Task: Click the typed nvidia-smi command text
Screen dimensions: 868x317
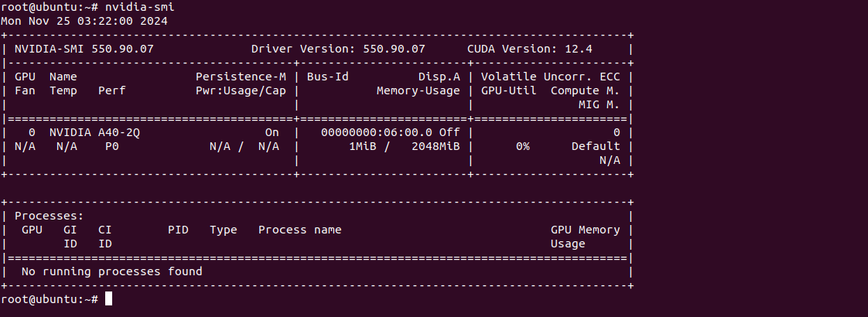Action: click(x=140, y=7)
